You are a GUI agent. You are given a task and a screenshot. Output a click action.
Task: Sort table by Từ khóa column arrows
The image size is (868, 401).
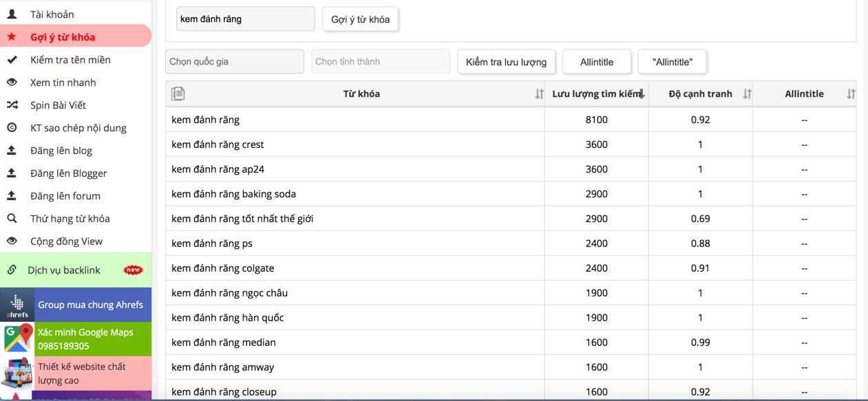(x=539, y=94)
